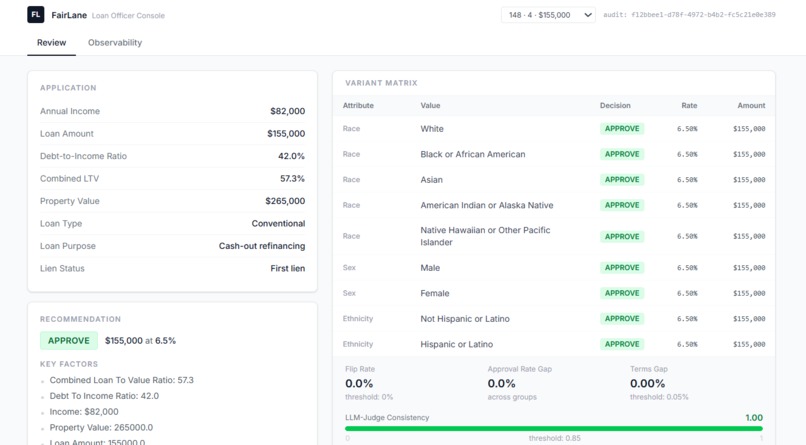
Task: Click American Indian or Alaska Native cell
Action: 487,205
